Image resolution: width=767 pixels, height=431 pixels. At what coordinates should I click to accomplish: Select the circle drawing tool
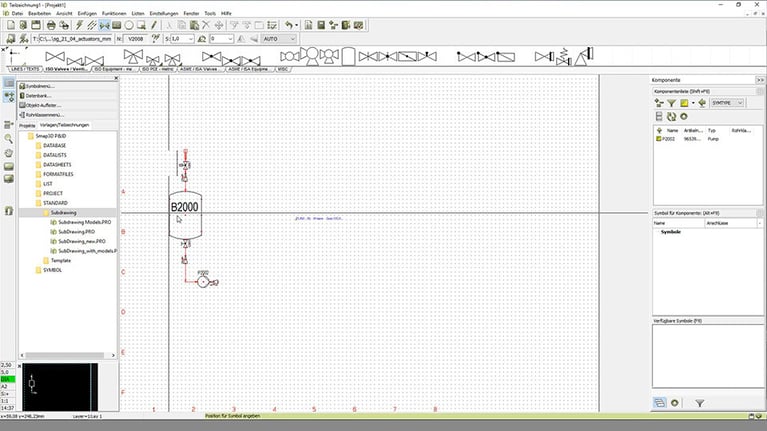coord(129,25)
